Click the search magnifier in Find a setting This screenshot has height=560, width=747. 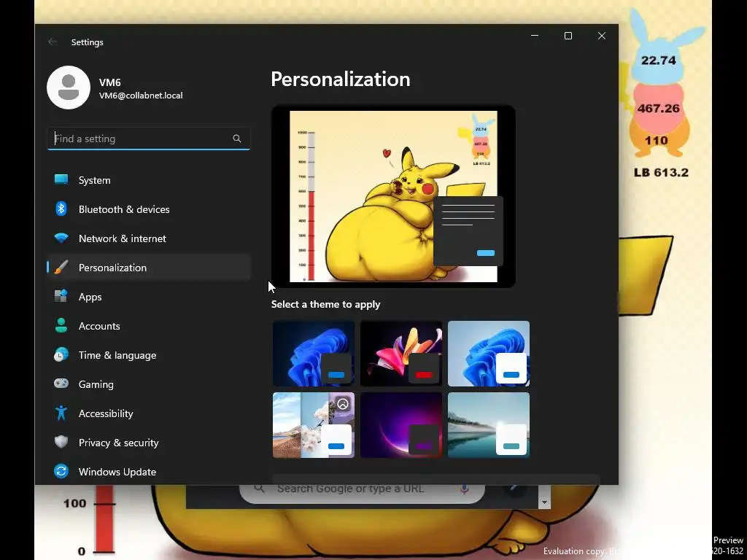[237, 139]
